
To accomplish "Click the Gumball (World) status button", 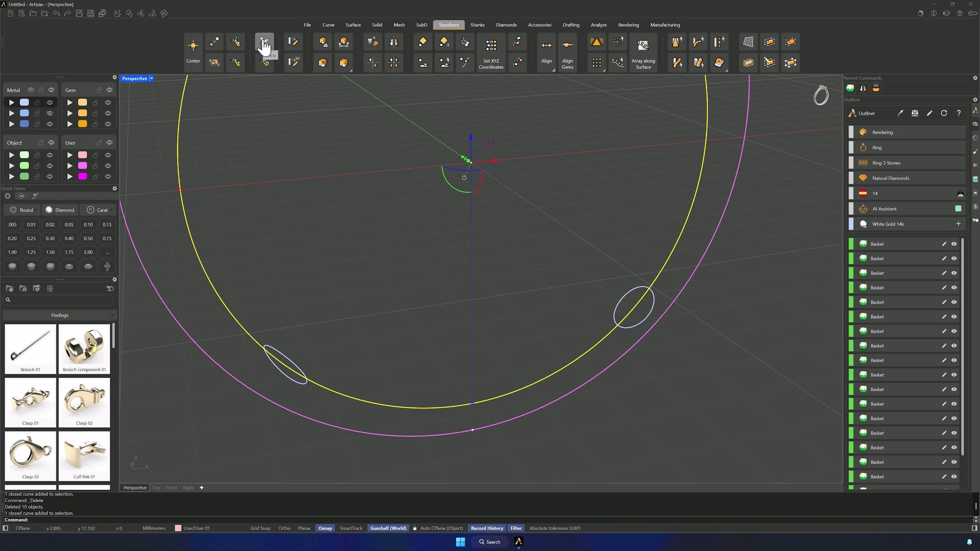I will (388, 528).
